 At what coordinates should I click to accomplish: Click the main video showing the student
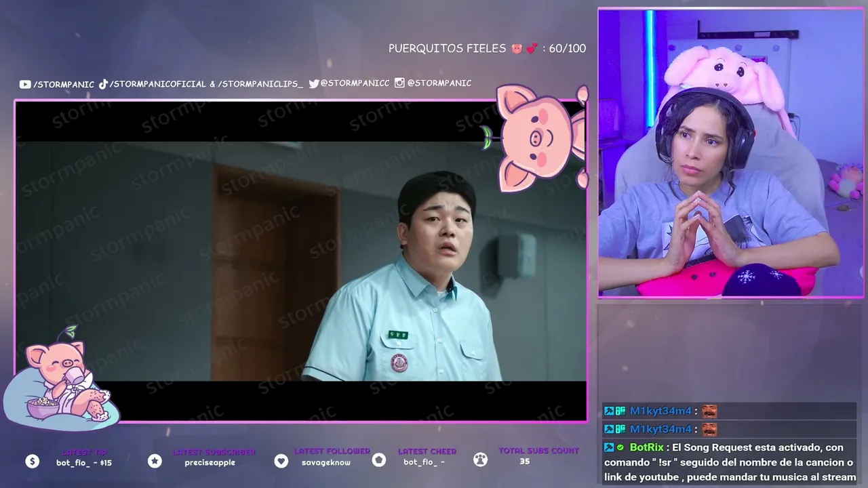point(301,261)
